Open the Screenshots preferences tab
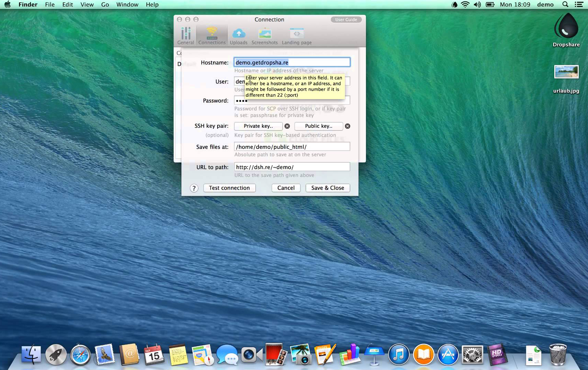 [x=264, y=36]
